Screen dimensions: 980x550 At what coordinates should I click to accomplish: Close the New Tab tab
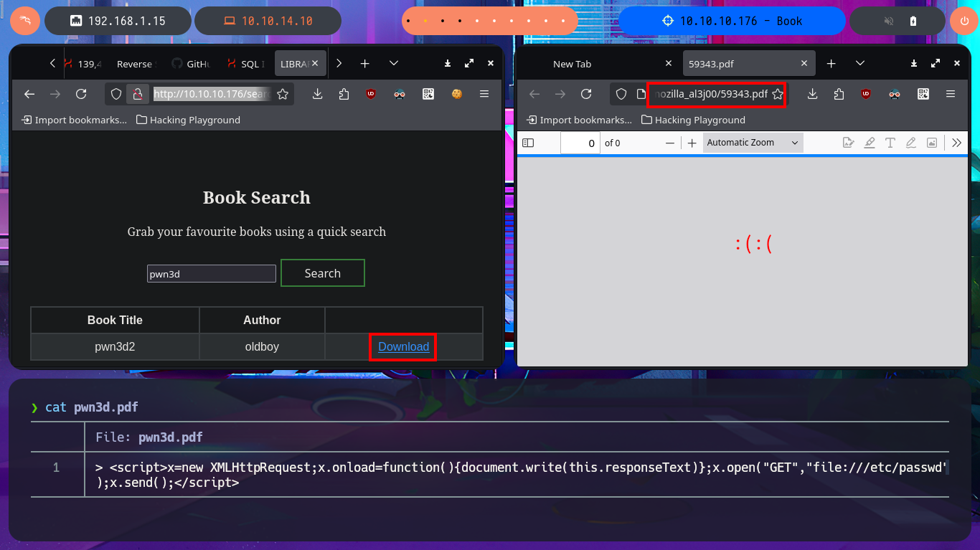pos(669,64)
